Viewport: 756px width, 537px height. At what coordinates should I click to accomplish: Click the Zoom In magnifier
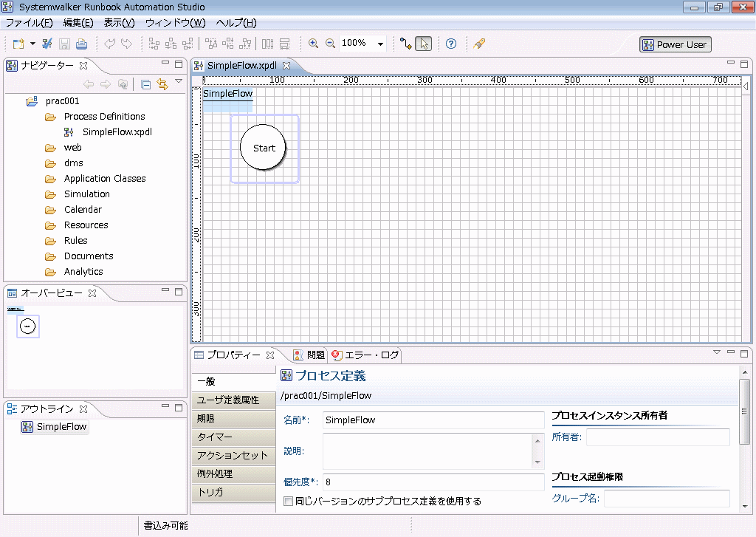click(x=313, y=44)
